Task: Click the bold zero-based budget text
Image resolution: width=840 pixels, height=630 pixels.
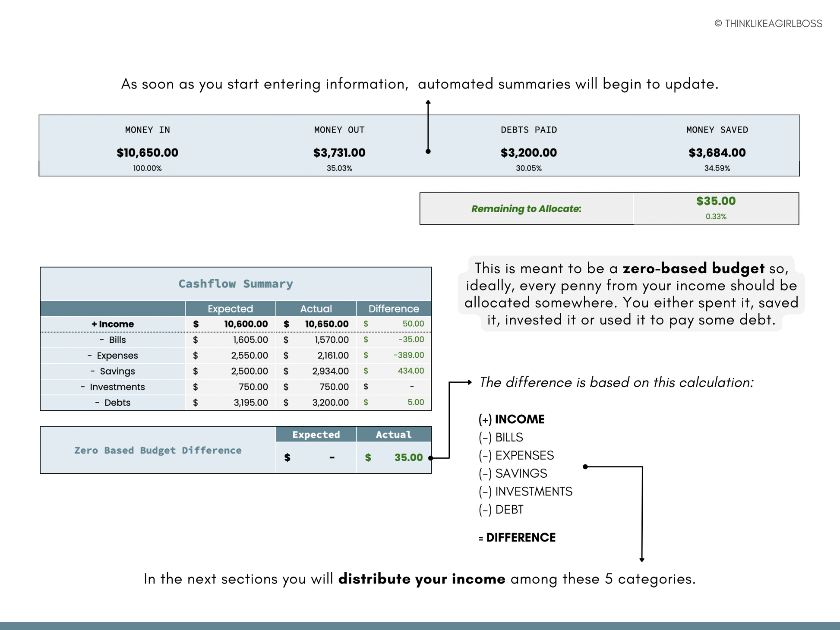Action: tap(693, 268)
